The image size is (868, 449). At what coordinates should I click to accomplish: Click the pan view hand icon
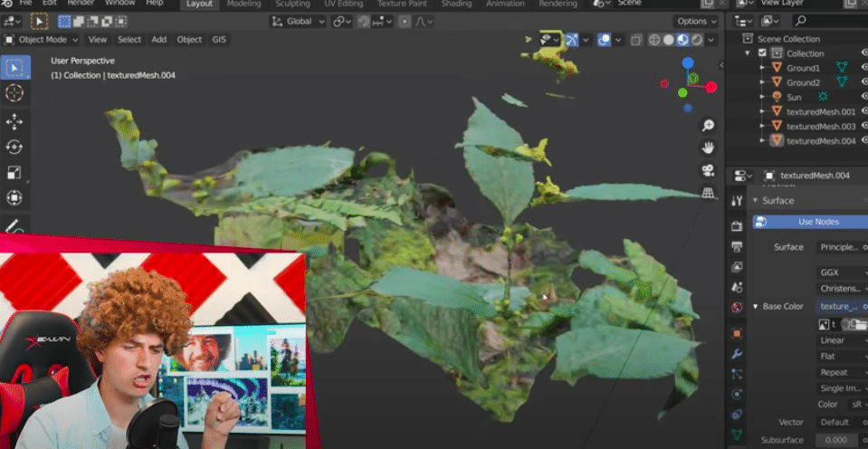(708, 148)
